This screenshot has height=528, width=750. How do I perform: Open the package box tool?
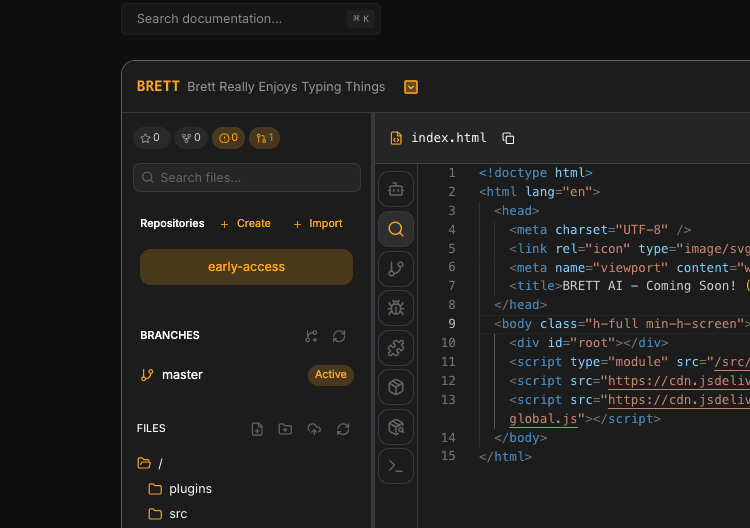pyautogui.click(x=396, y=386)
